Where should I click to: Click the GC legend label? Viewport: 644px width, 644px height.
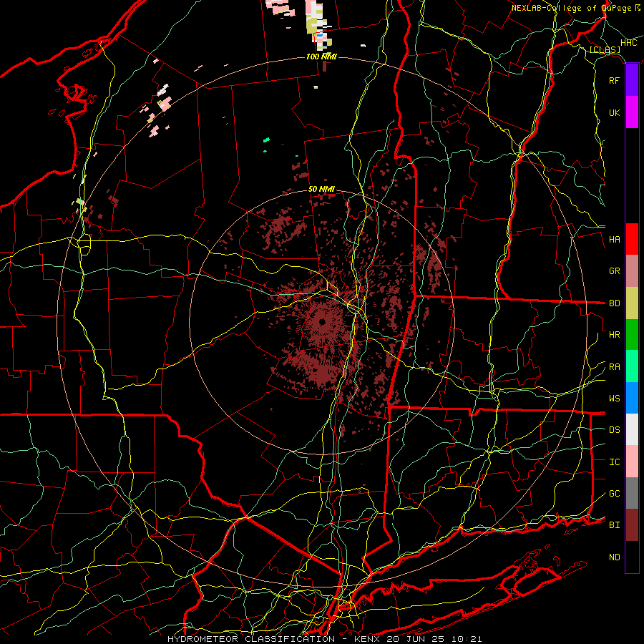614,494
